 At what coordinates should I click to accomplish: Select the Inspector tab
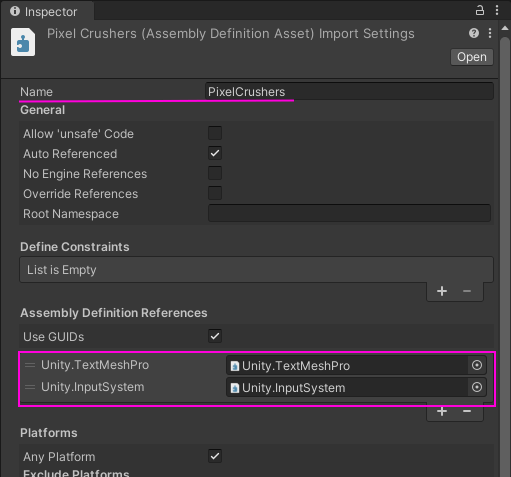click(47, 11)
